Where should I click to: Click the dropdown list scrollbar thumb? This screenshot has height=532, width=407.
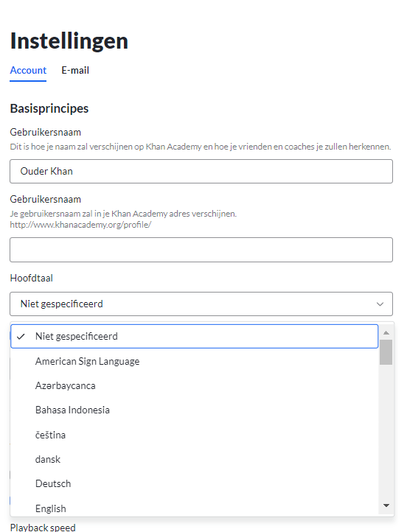[x=386, y=352]
